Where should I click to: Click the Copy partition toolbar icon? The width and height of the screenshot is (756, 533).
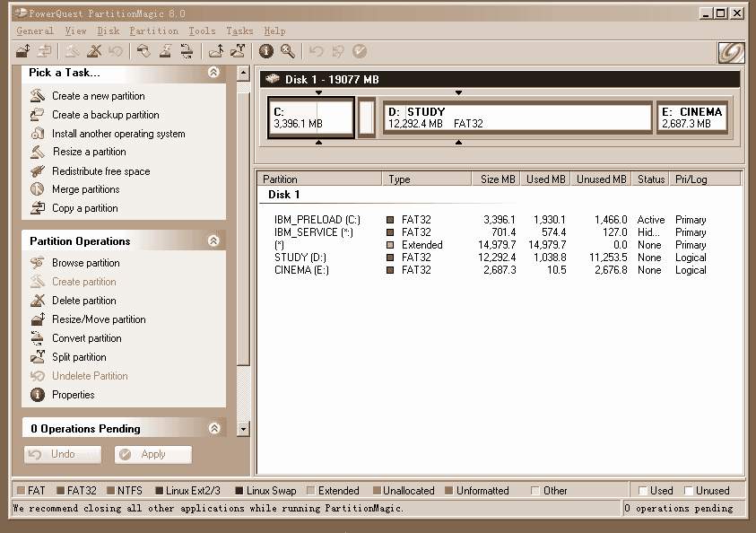[x=44, y=50]
